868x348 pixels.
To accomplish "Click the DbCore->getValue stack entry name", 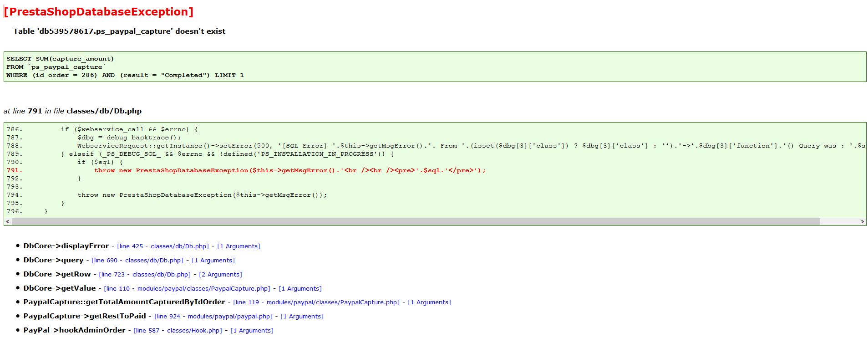I will pos(60,288).
